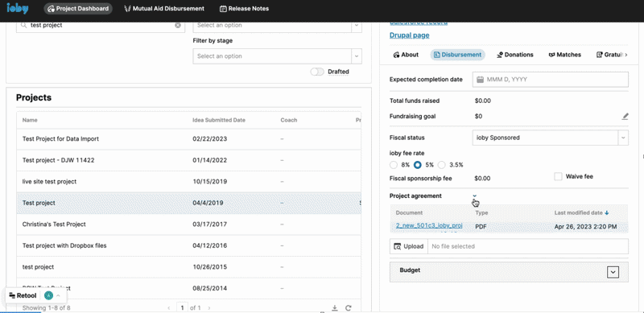Screen dimensions: 644x313
Task: Clear the test project search text
Action: click(x=178, y=25)
